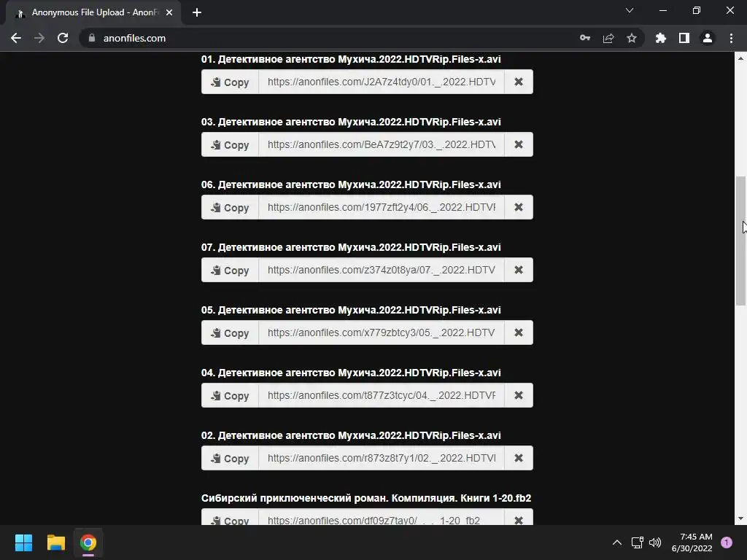This screenshot has height=560, width=747.
Task: Remove the file 04 upload entry
Action: (x=519, y=396)
